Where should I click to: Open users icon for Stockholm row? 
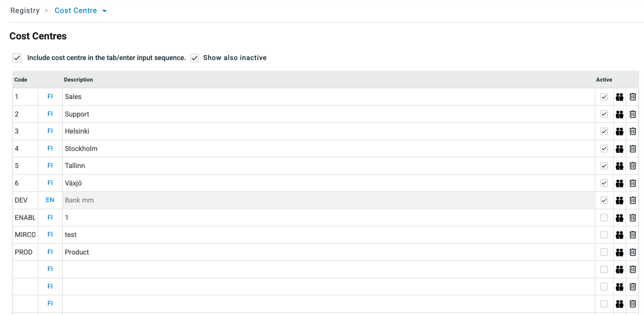(x=619, y=149)
